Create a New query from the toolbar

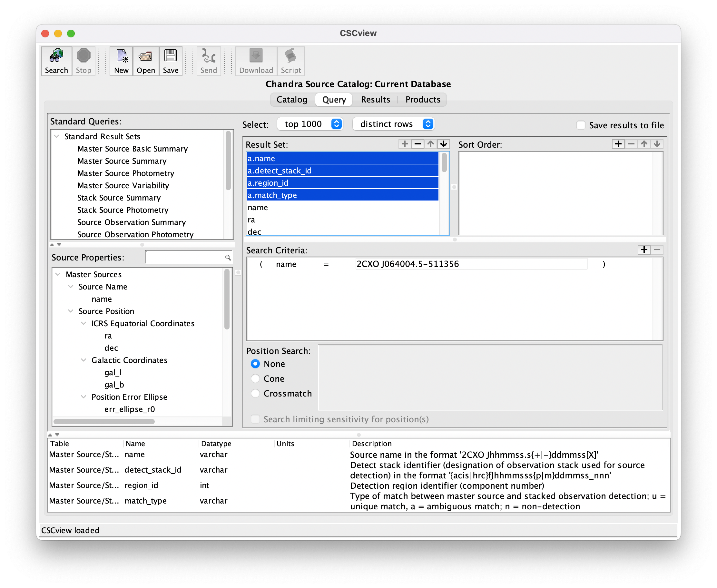tap(121, 61)
